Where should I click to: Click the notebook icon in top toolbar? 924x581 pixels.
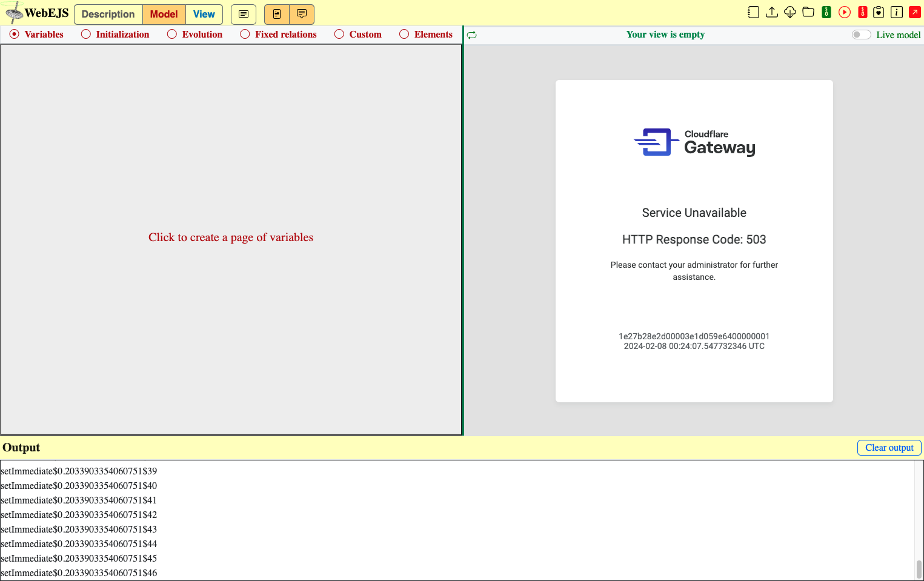click(753, 12)
